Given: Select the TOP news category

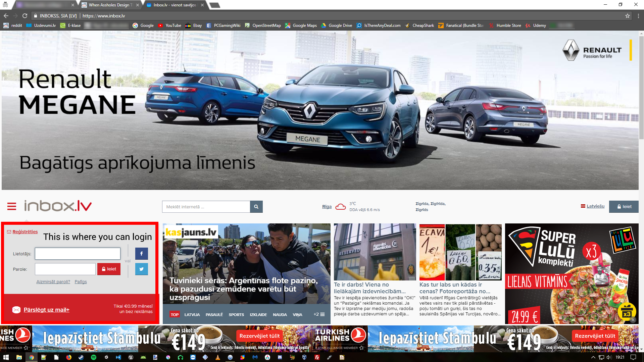Looking at the screenshot, I should click(175, 314).
